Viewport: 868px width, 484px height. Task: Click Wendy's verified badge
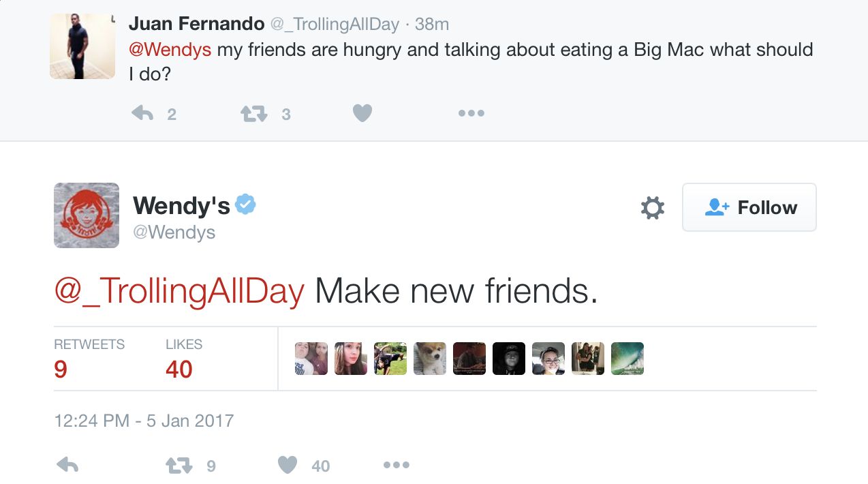(245, 204)
